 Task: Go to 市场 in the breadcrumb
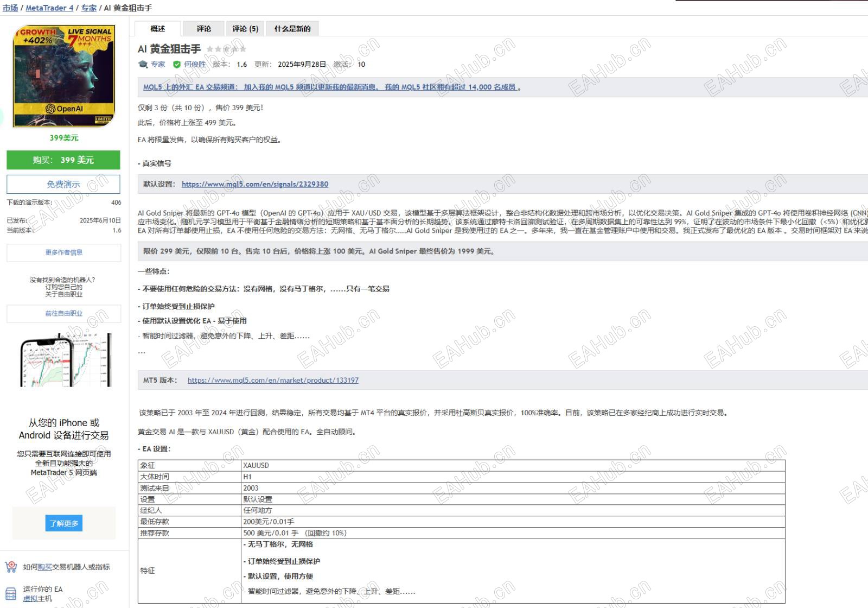click(x=10, y=8)
